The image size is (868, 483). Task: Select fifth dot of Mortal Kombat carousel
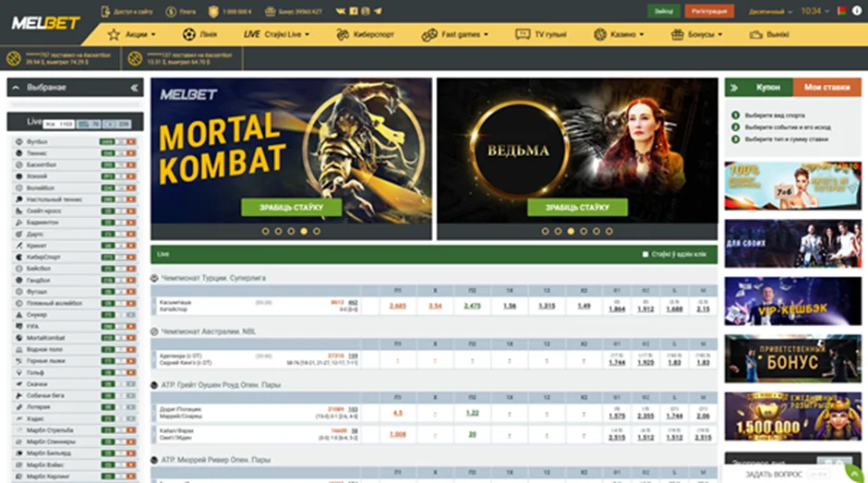tap(316, 231)
